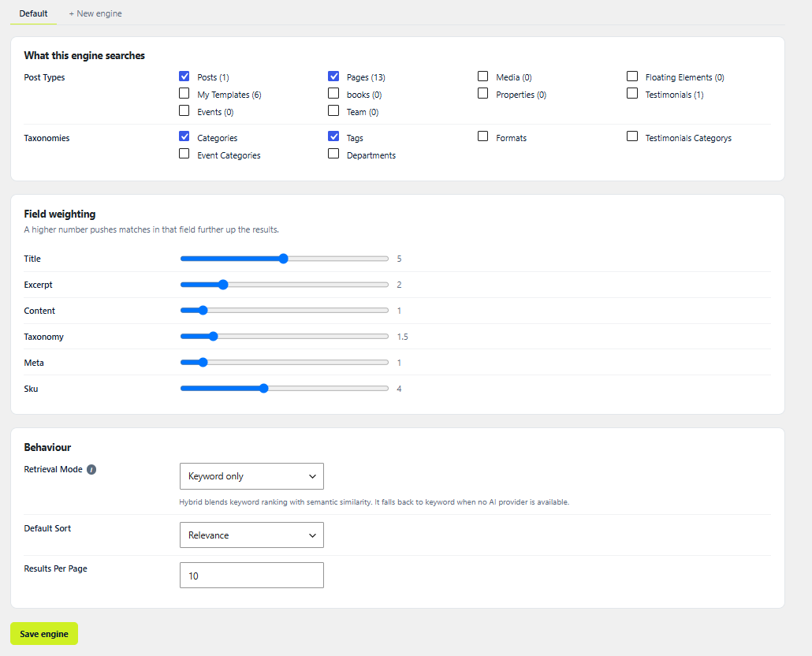Click the Field weighting heading
Viewport: 812px width, 656px height.
(60, 214)
